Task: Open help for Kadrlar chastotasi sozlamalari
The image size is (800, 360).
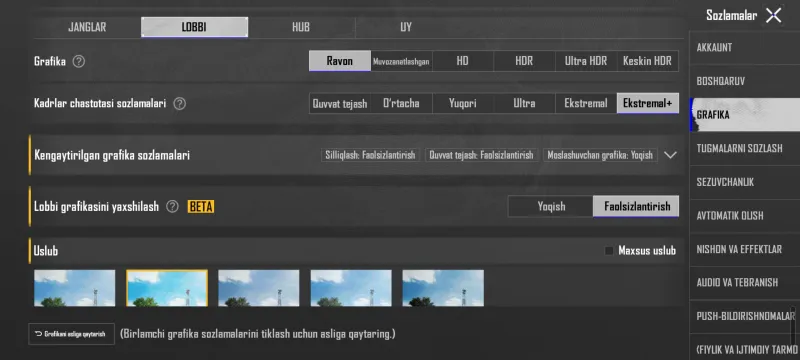Action: pyautogui.click(x=179, y=104)
